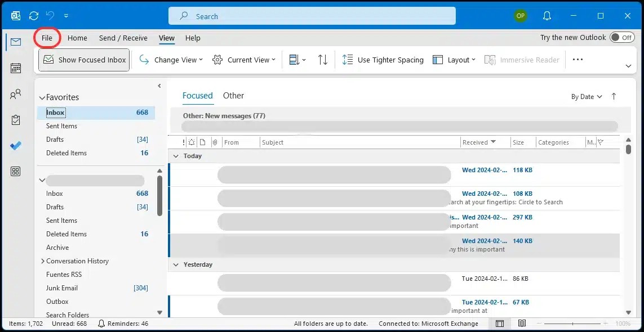Click Use Tighter Spacing

click(383, 60)
